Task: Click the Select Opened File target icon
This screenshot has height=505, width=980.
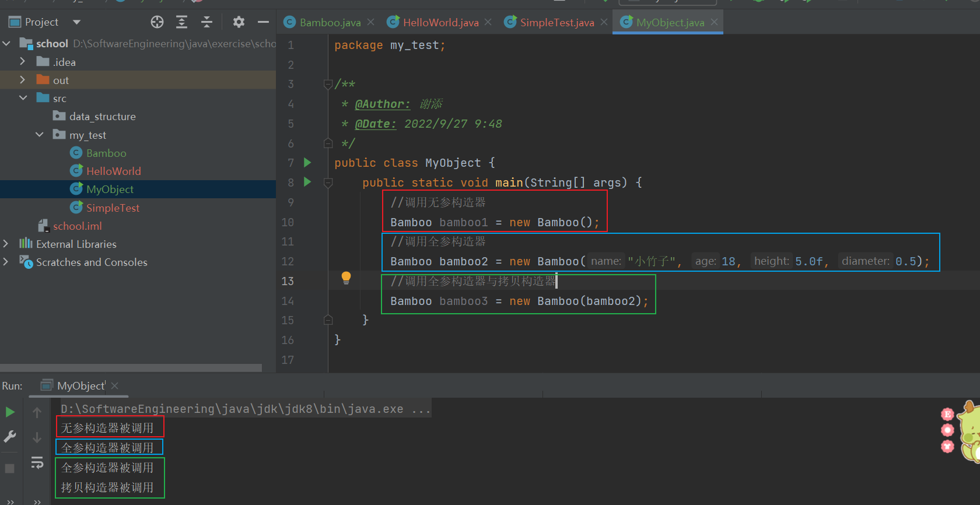Action: (x=157, y=22)
